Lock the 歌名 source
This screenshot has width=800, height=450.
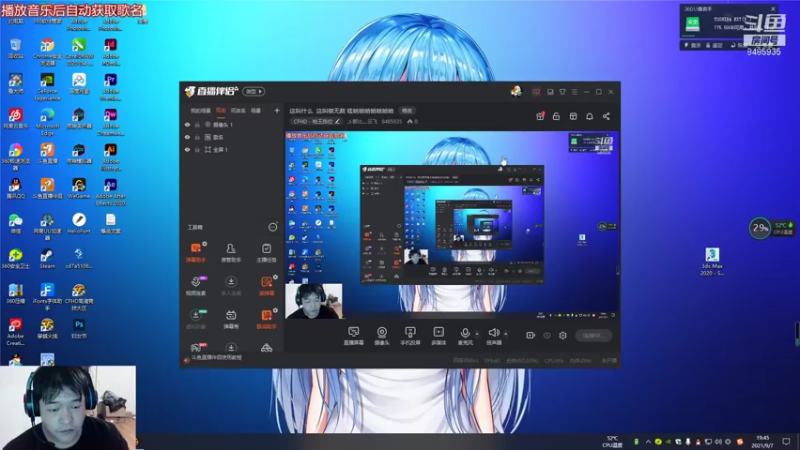click(x=197, y=137)
